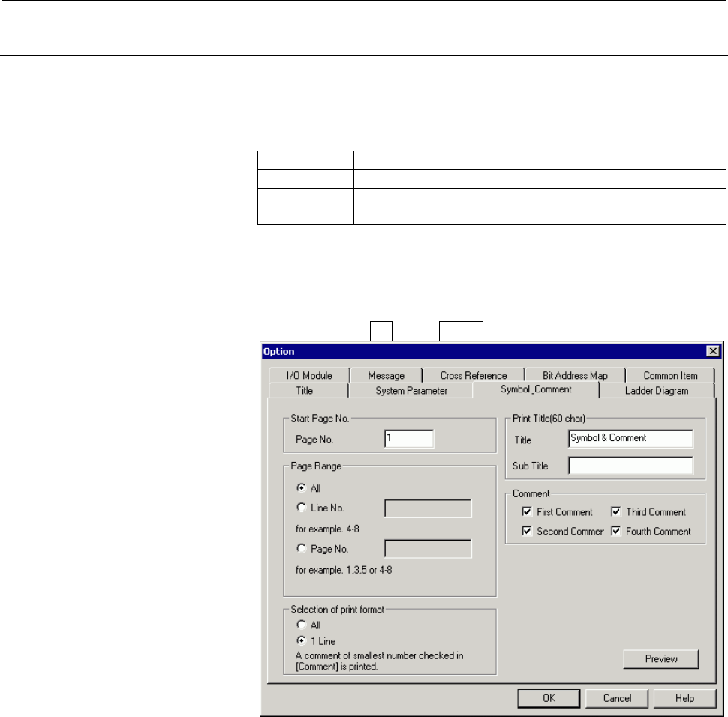Screen dimensions: 728x717
Task: Open the Message tab
Action: pos(386,376)
